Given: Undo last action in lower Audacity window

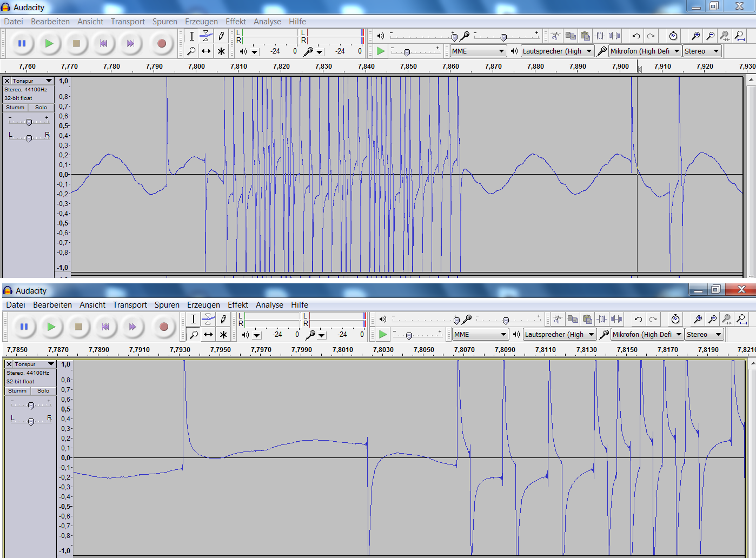Looking at the screenshot, I should point(638,319).
